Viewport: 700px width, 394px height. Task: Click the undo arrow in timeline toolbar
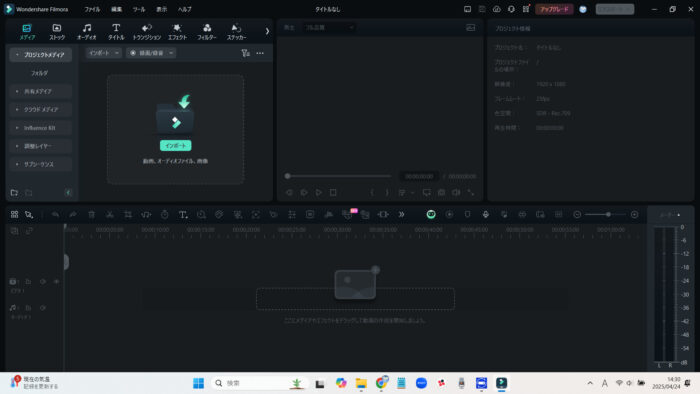click(55, 215)
